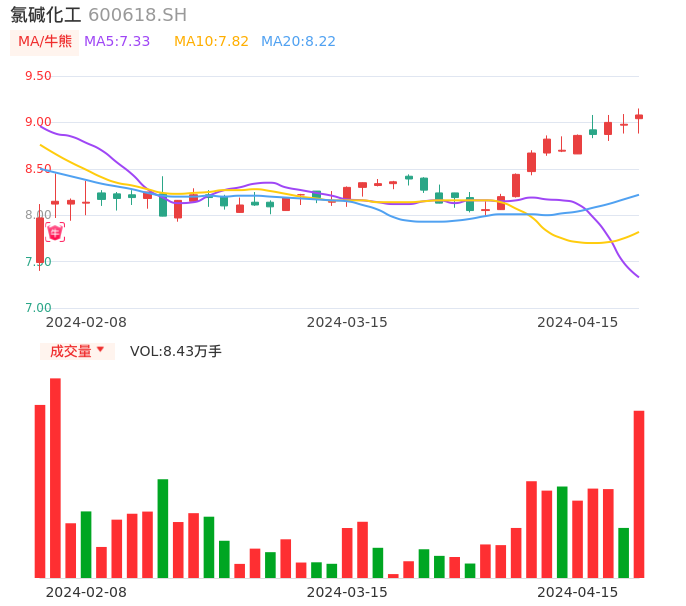686x606 pixels.
Task: Click the tallest red volume bar
Action: click(x=55, y=478)
